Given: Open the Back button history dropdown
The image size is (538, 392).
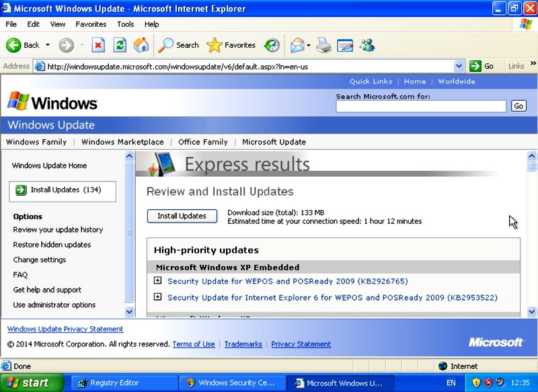Looking at the screenshot, I should pyautogui.click(x=48, y=45).
